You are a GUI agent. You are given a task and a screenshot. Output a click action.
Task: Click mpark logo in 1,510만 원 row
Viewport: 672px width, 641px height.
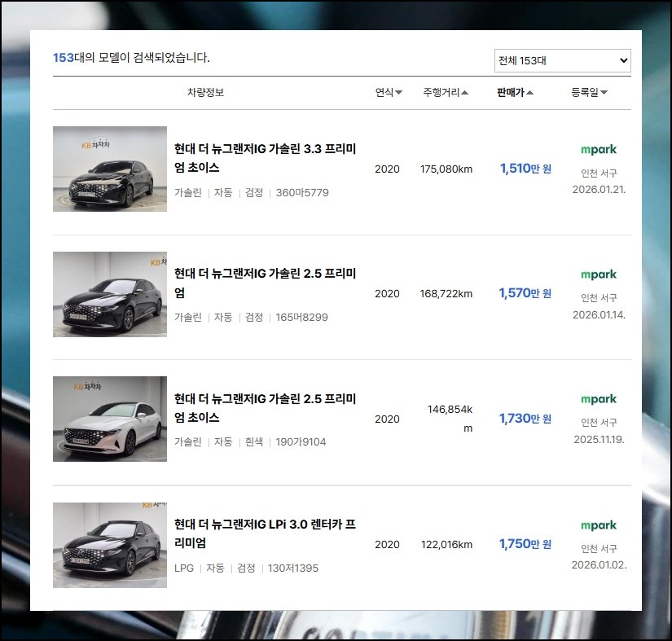599,150
